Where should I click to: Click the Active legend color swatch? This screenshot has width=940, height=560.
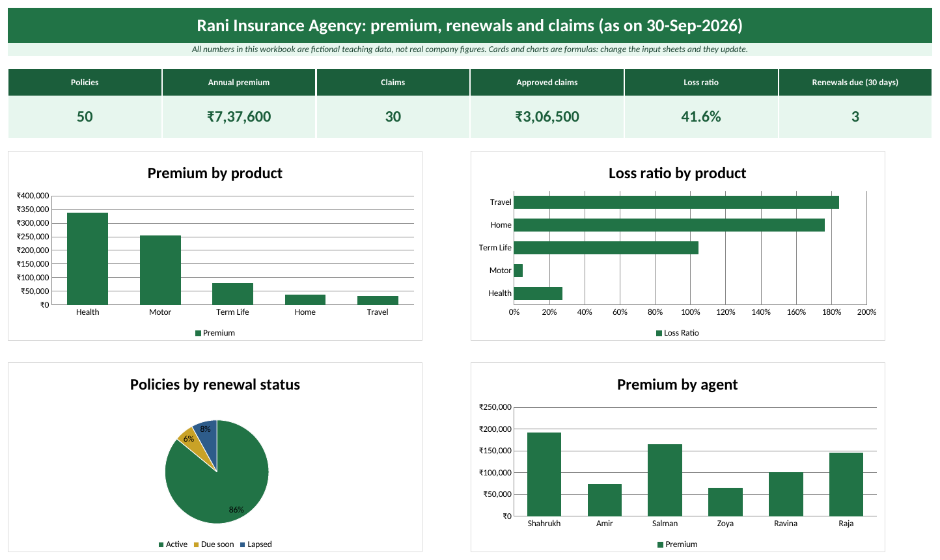(161, 545)
